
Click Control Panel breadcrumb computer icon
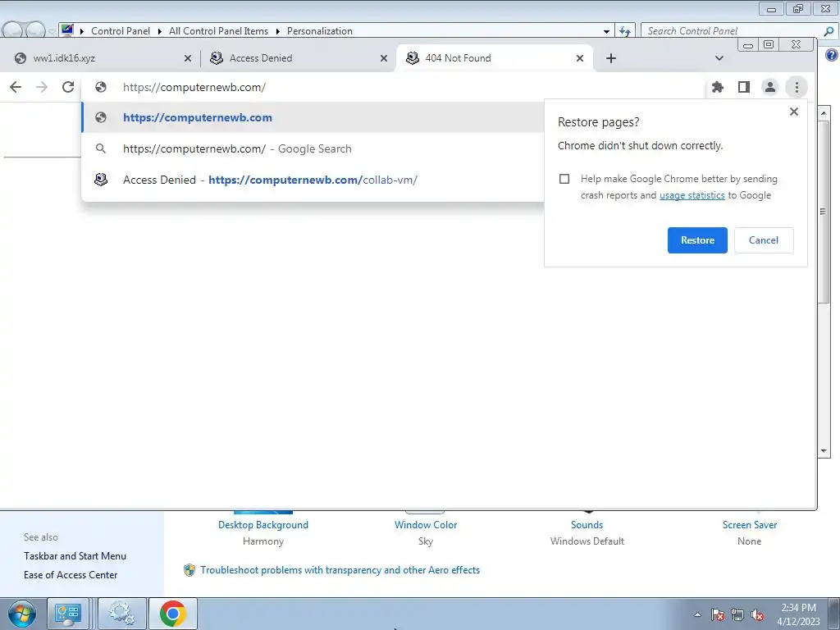[x=67, y=30]
